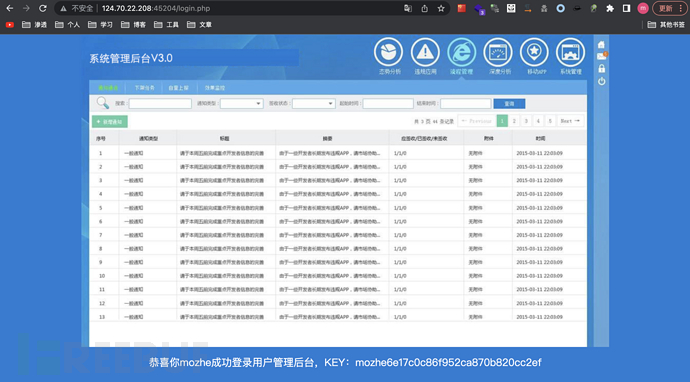
Task: Click the magnifying glass search icon
Action: (103, 103)
